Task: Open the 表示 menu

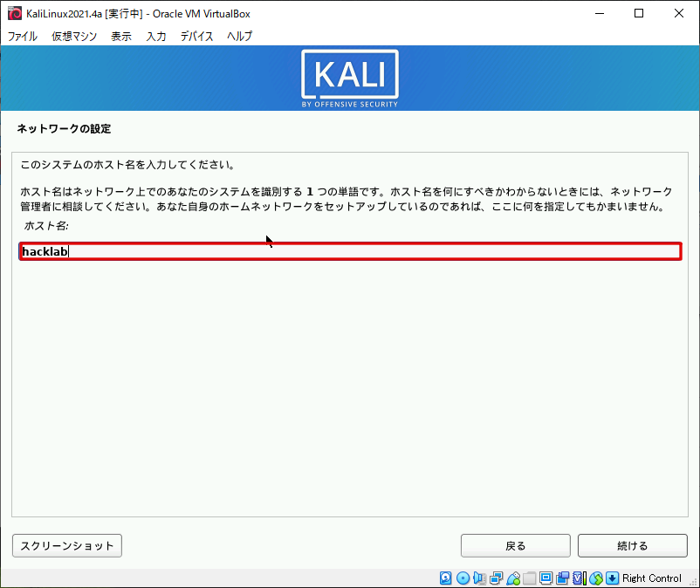Action: 121,36
